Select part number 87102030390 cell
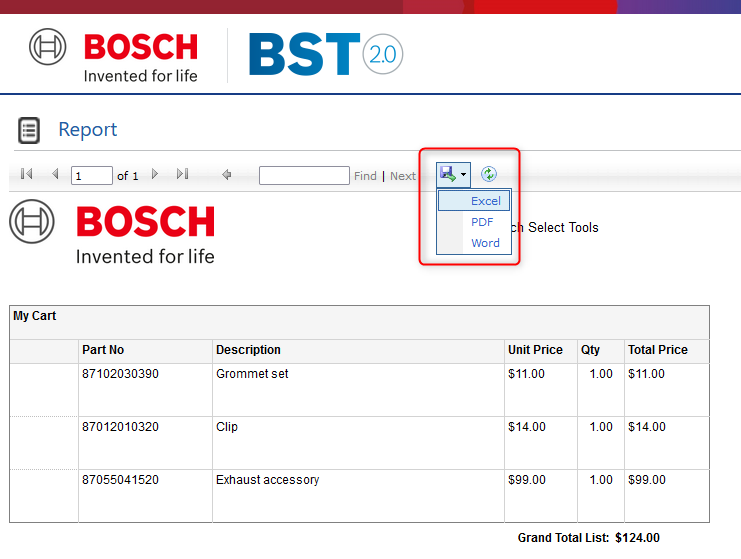 click(120, 374)
